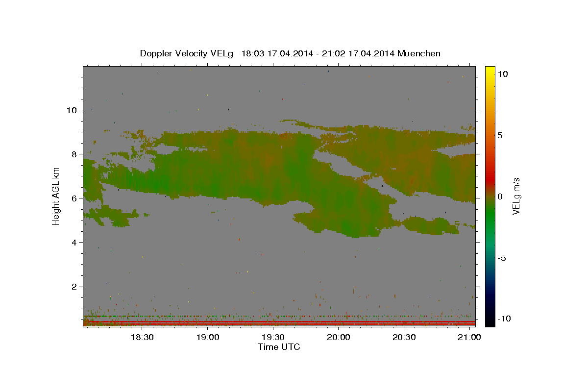Click the Time UTC axis title
Image resolution: width=588 pixels, height=392 pixels.
[x=279, y=347]
